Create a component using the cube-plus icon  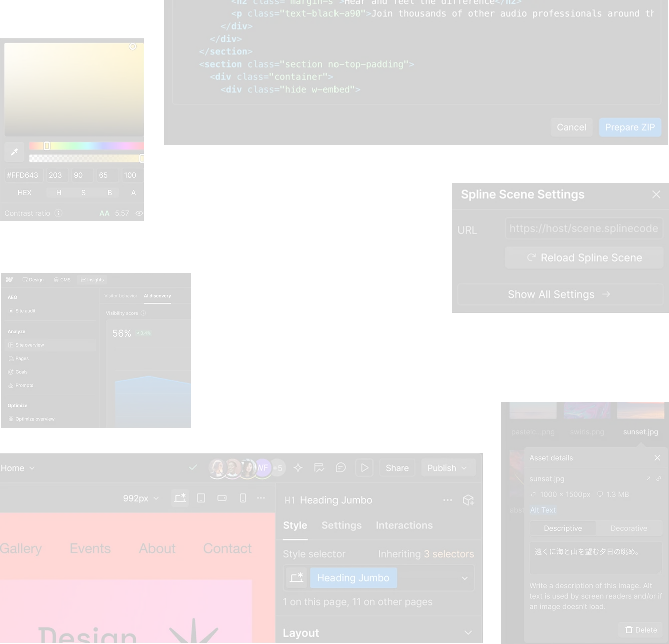(468, 500)
